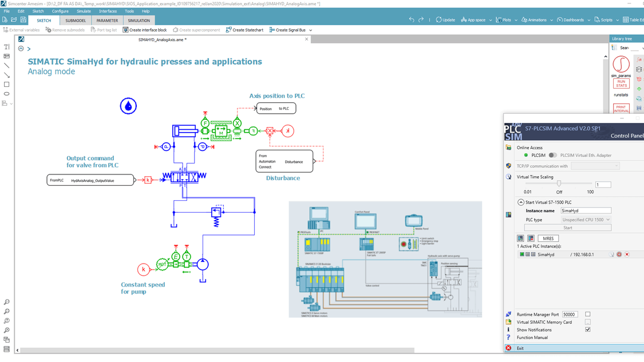The height and width of the screenshot is (362, 644).
Task: Open the File menu
Action: click(x=6, y=11)
